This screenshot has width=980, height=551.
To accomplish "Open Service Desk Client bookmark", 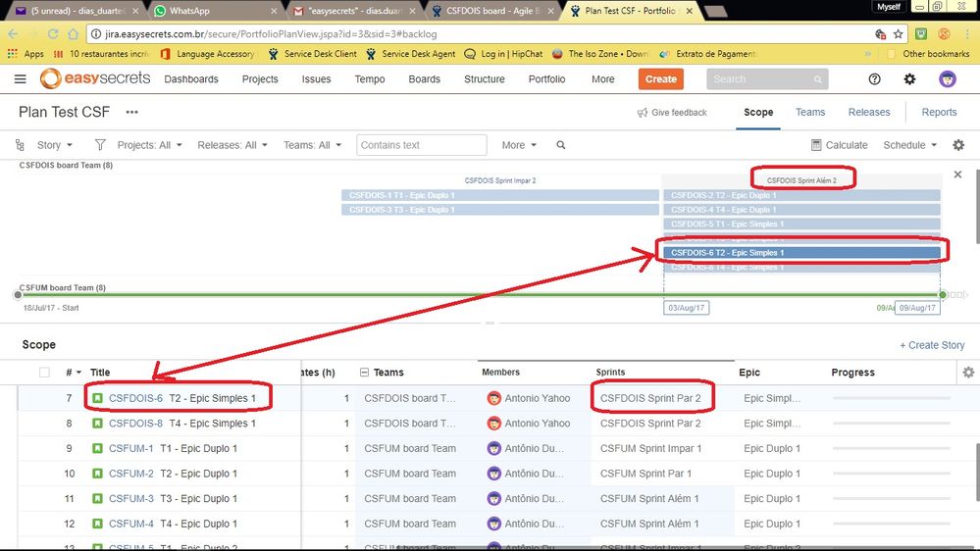I will coord(312,54).
